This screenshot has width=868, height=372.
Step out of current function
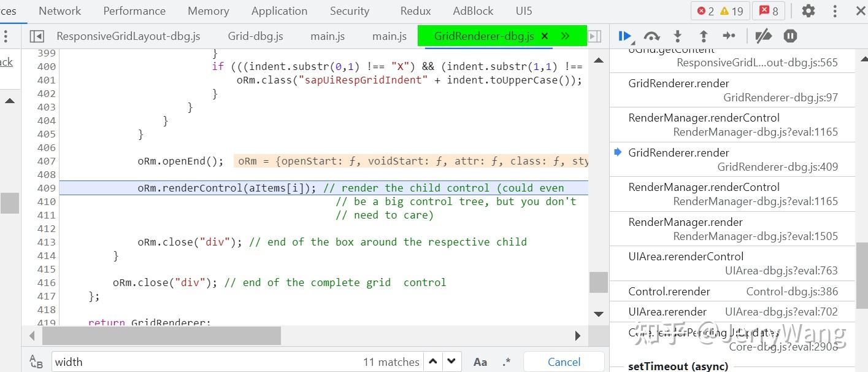(x=704, y=36)
